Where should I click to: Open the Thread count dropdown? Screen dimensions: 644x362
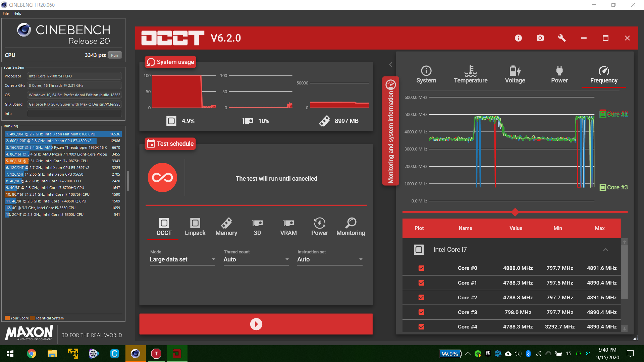click(256, 259)
